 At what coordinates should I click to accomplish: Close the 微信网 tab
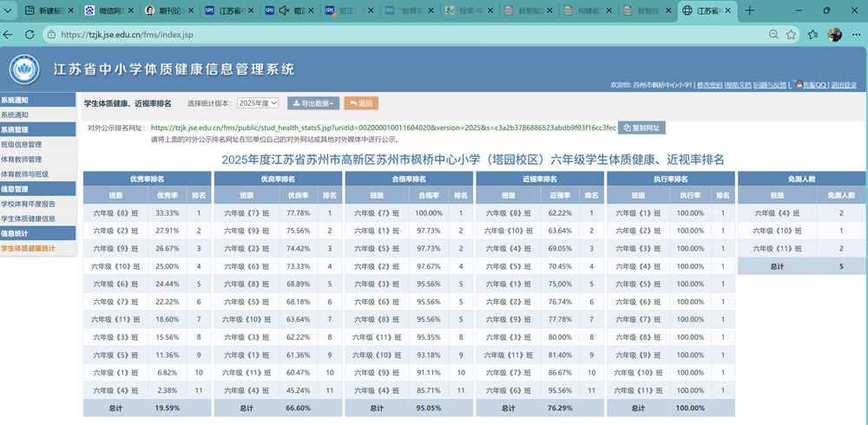click(130, 10)
